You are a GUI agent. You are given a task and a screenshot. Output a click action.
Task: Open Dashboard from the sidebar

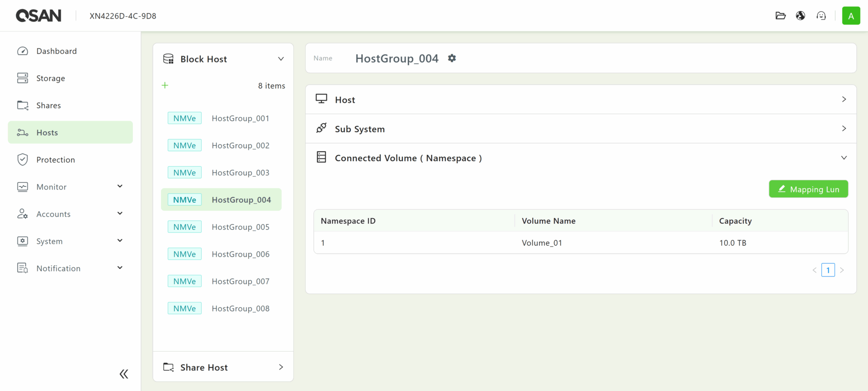pyautogui.click(x=57, y=51)
